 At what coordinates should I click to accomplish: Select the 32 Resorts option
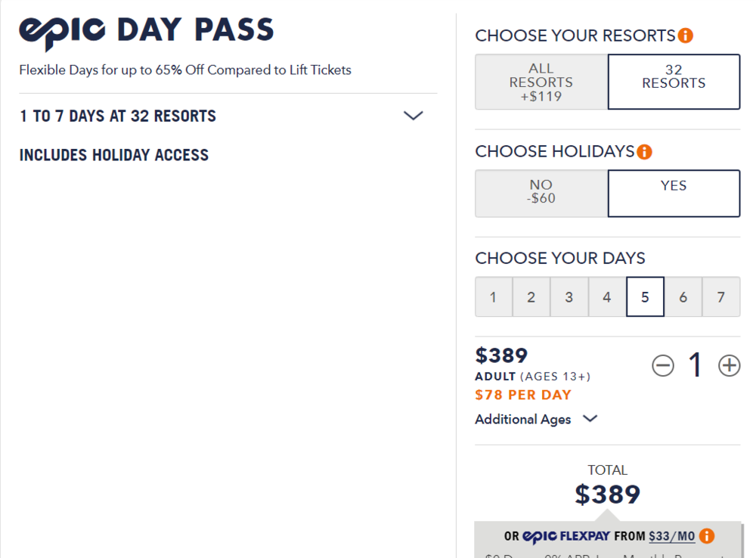point(674,82)
